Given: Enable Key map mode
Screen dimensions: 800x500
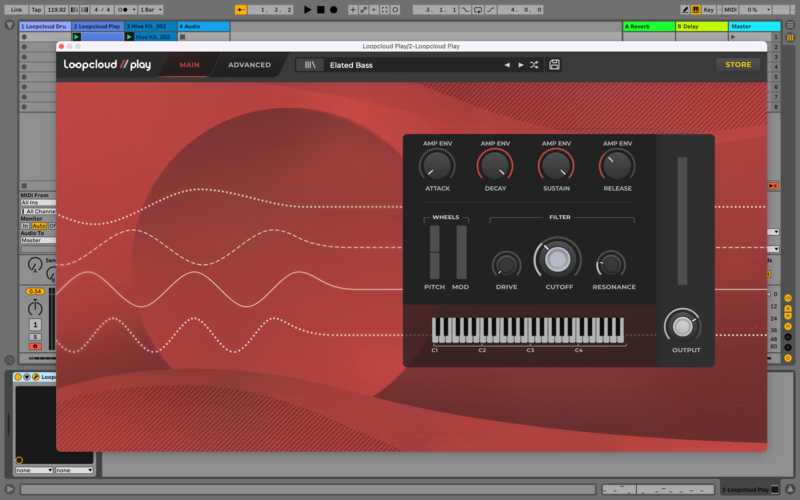Looking at the screenshot, I should 709,10.
